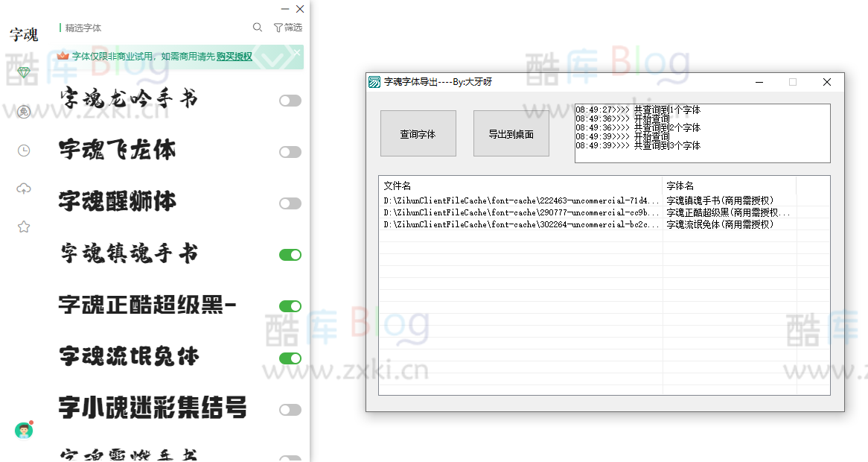
Task: Turn off the 字魂流氓兔体 font switch
Action: pos(290,358)
